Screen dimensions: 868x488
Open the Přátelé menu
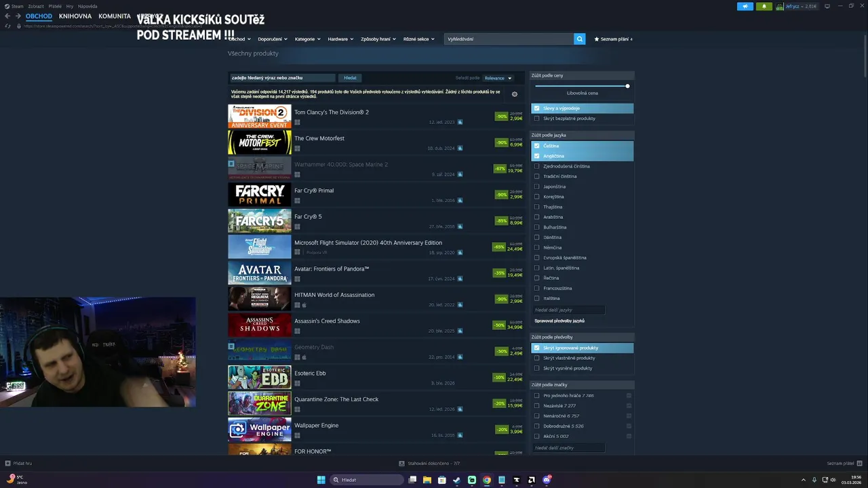(55, 6)
